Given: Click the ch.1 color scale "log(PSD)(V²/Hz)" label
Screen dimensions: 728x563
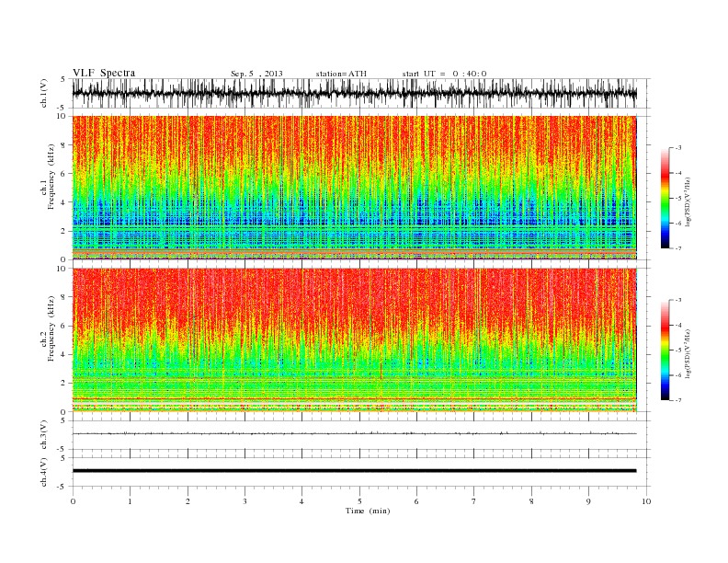Looking at the screenshot, I should tap(688, 200).
